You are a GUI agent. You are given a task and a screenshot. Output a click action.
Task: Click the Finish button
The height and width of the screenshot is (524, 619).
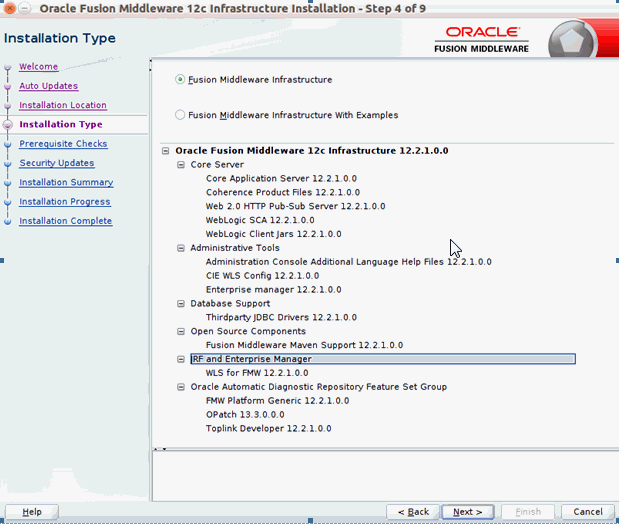click(x=528, y=512)
